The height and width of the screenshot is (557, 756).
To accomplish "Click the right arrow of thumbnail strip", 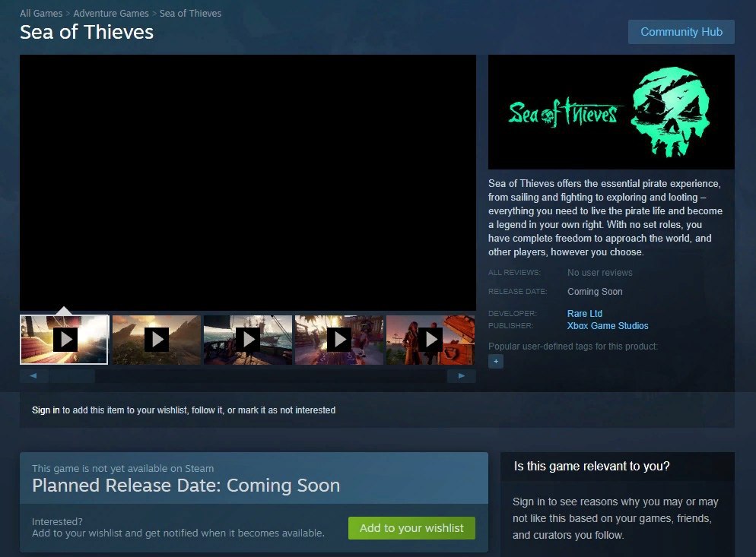I will point(462,376).
